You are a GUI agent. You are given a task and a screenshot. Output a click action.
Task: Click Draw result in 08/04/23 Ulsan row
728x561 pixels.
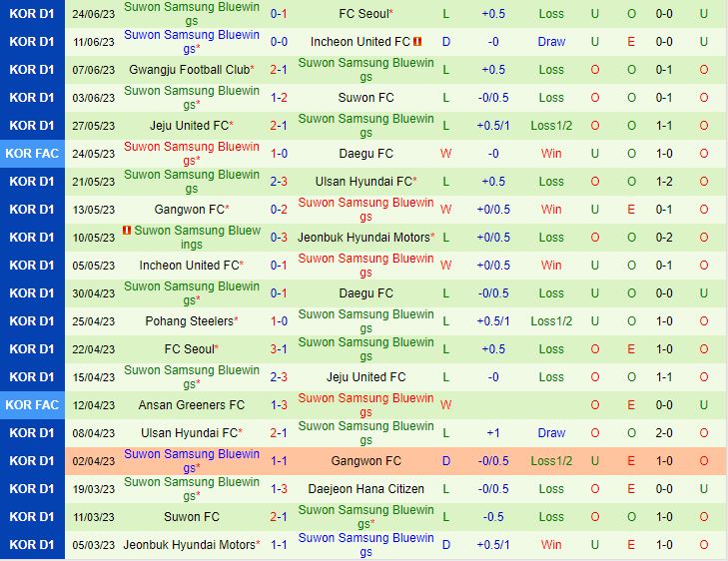coord(551,433)
